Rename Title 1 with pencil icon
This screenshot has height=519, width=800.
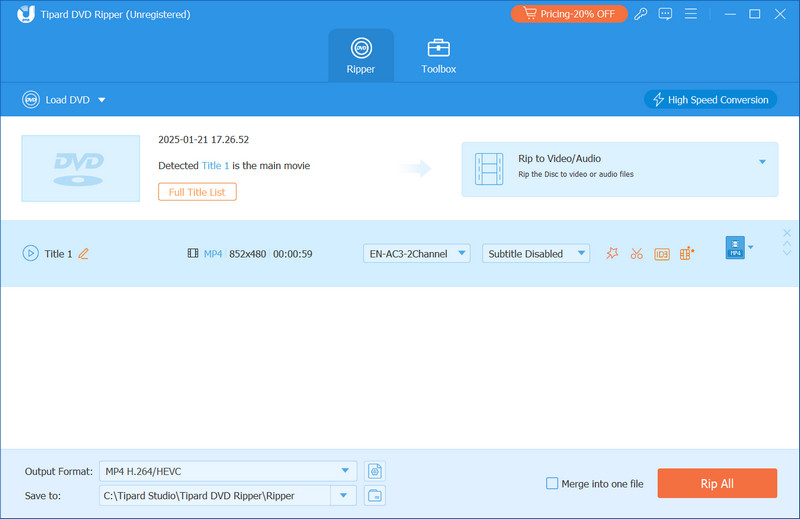pos(84,253)
